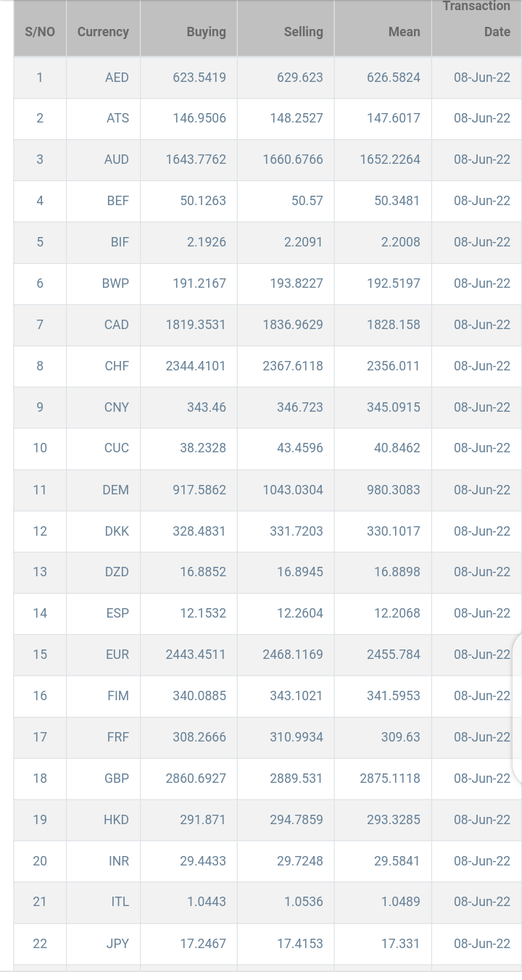Select row number 13 cell
Screen dimensions: 522x980
[40, 572]
